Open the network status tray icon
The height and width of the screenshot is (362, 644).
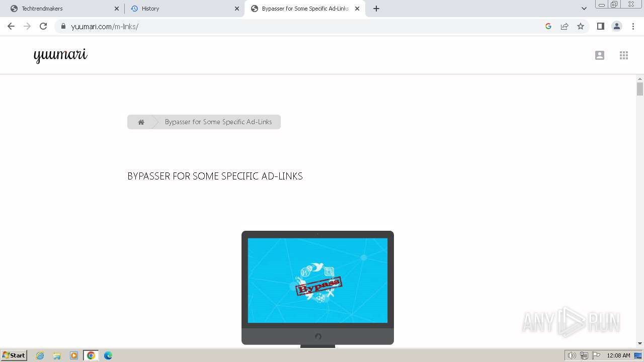click(x=584, y=355)
